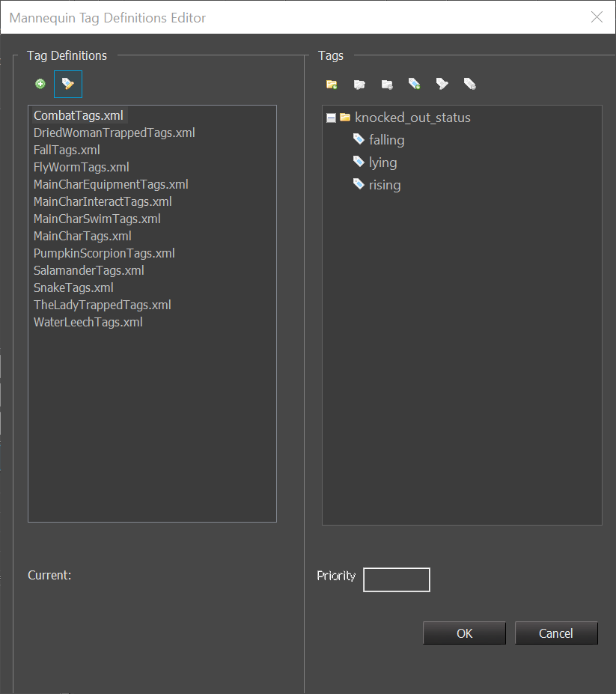Choose PumpkinScorpionTags.xml definition file
The width and height of the screenshot is (616, 694).
pyautogui.click(x=104, y=253)
